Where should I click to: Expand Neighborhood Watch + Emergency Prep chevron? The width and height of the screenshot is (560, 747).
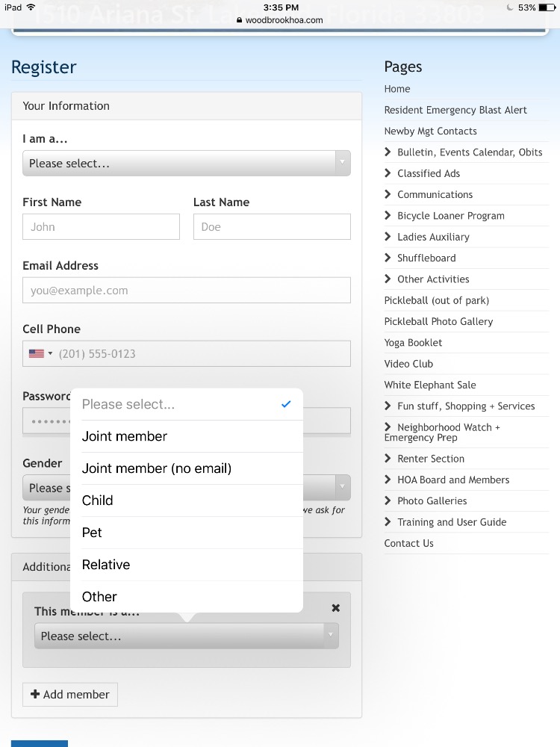coord(388,427)
